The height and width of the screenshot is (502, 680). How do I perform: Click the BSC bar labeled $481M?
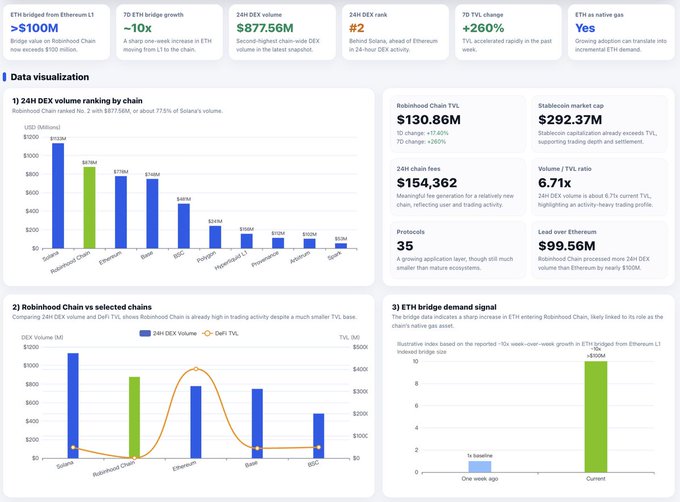coord(184,226)
